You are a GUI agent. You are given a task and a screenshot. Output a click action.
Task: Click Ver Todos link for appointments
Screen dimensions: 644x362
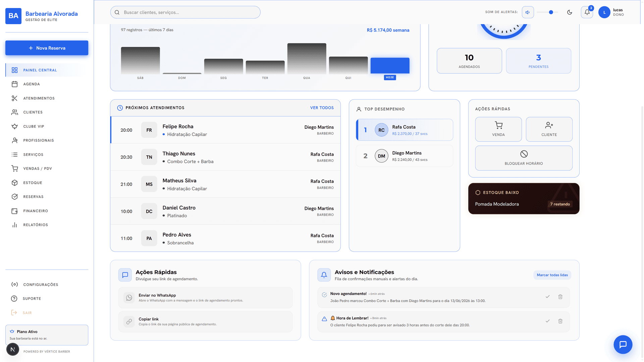(x=322, y=108)
